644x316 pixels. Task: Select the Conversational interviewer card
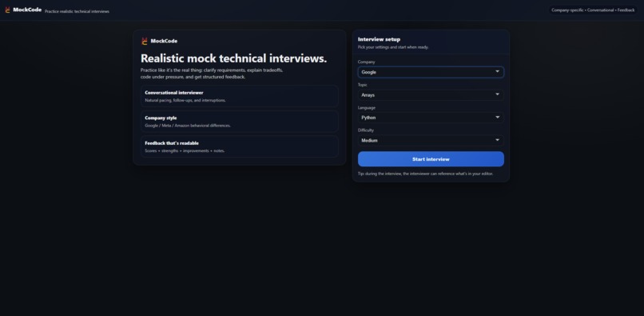coord(240,96)
